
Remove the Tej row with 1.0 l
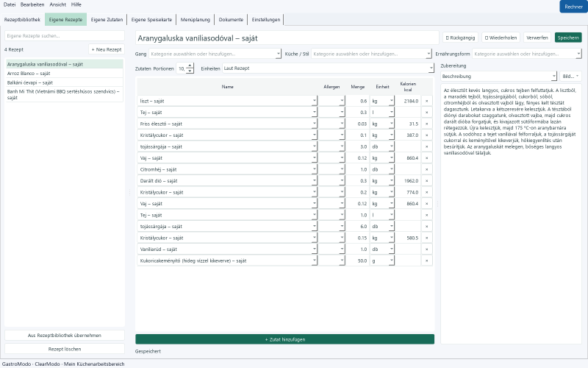tap(426, 215)
